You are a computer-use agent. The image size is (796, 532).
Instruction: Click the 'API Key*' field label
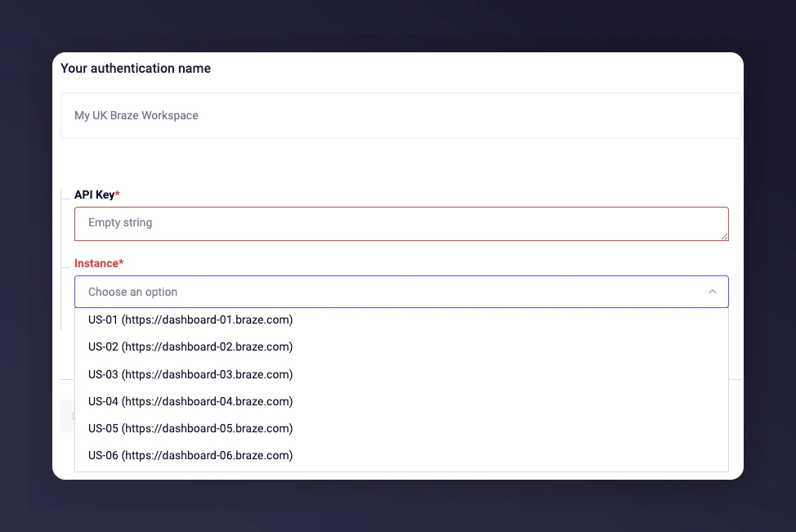pos(97,194)
